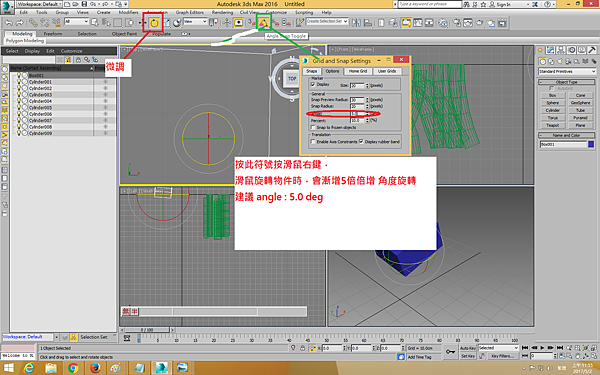Switch to Freeform ribbon tab
The width and height of the screenshot is (600, 375).
pos(53,34)
